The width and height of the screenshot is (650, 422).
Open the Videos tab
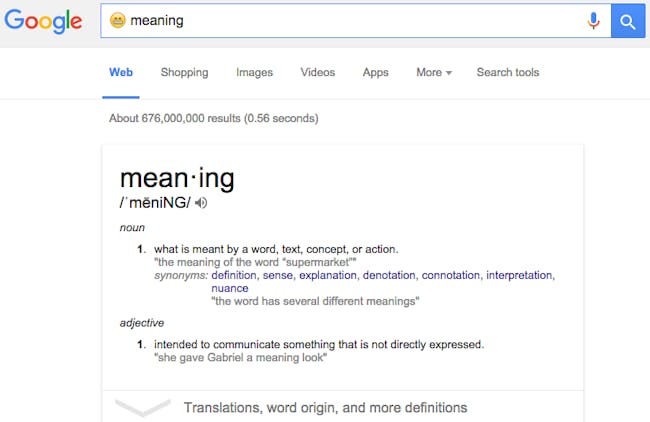coord(318,73)
